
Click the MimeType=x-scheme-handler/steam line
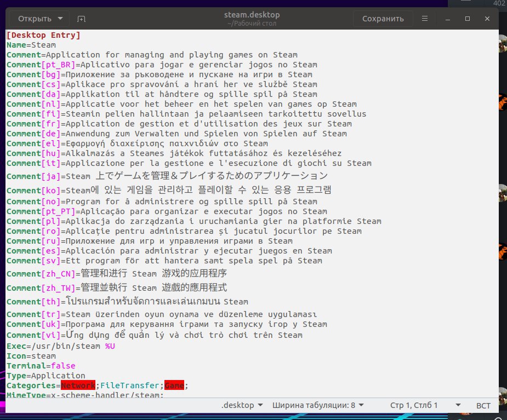[85, 395]
